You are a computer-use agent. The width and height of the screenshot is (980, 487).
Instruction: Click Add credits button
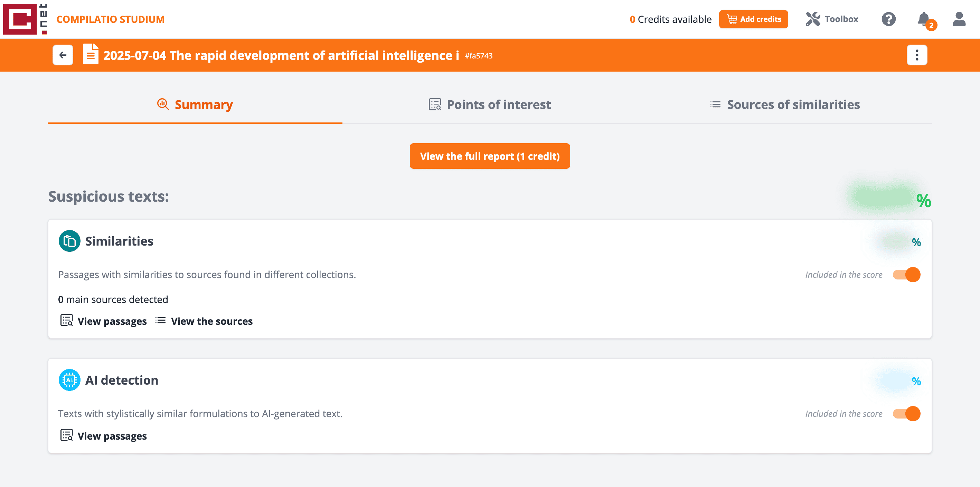[753, 19]
